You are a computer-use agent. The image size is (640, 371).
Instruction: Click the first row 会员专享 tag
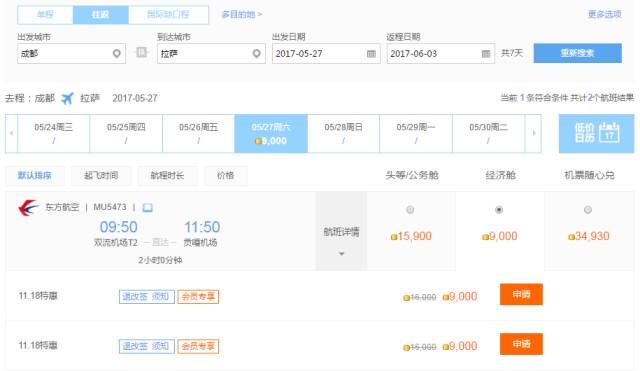point(198,297)
